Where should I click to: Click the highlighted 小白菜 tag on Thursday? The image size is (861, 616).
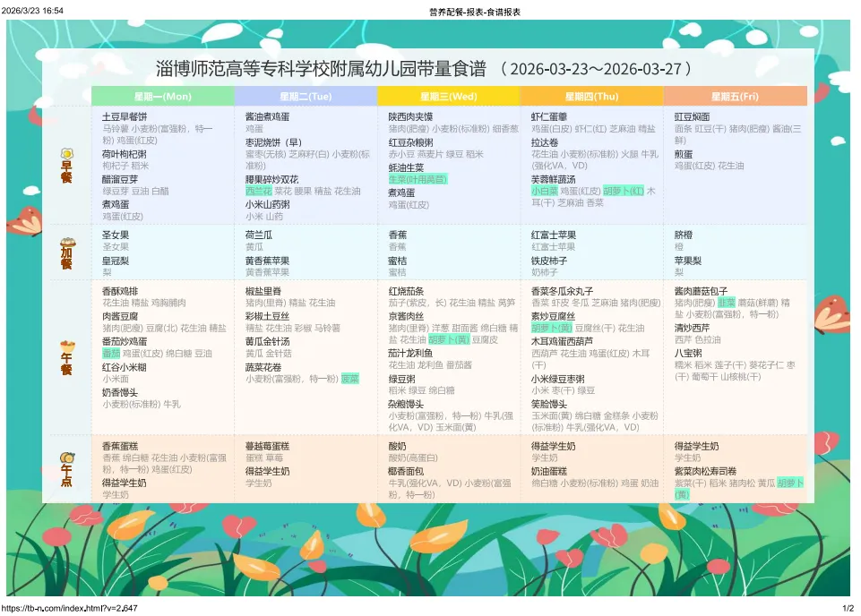pos(544,191)
